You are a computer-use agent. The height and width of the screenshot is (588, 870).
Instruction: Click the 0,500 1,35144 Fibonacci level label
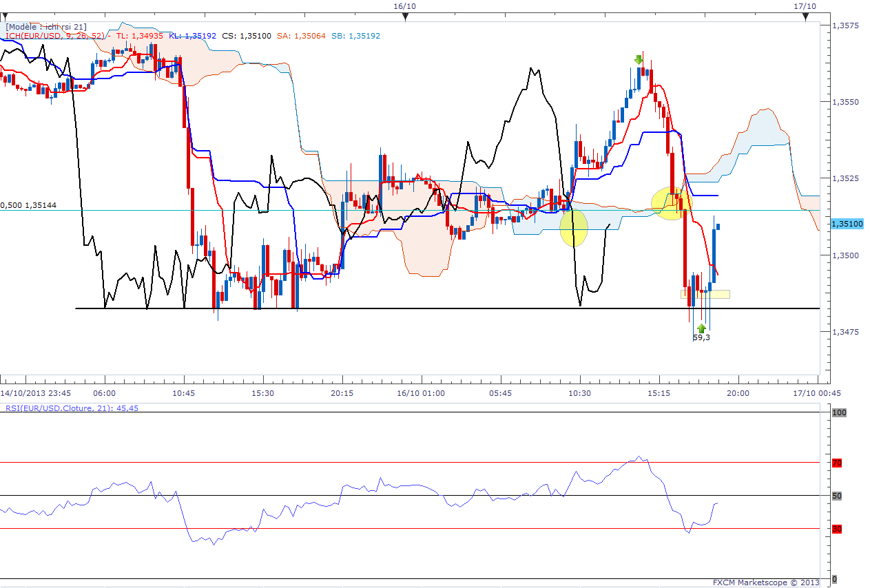click(28, 205)
